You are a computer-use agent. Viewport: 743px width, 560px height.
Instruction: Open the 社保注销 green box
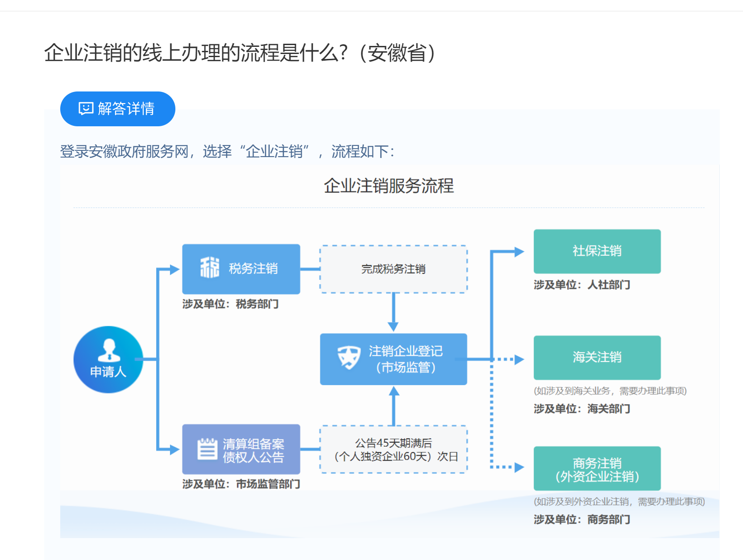coord(597,251)
